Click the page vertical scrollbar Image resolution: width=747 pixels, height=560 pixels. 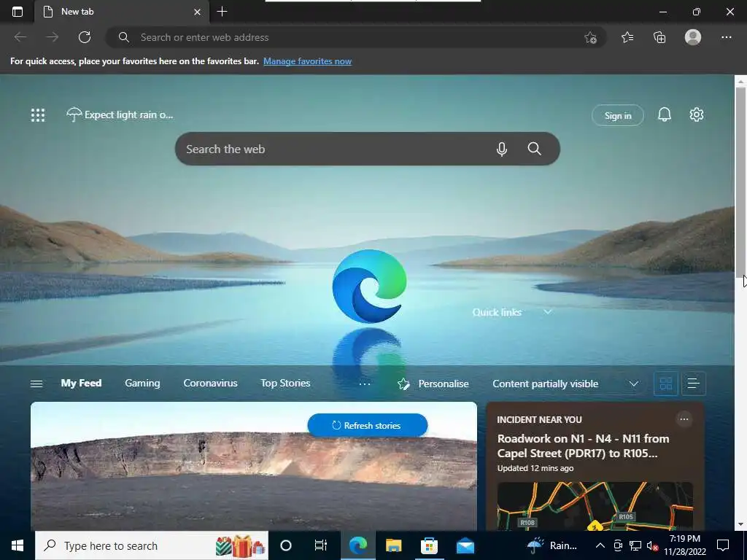coord(740,181)
